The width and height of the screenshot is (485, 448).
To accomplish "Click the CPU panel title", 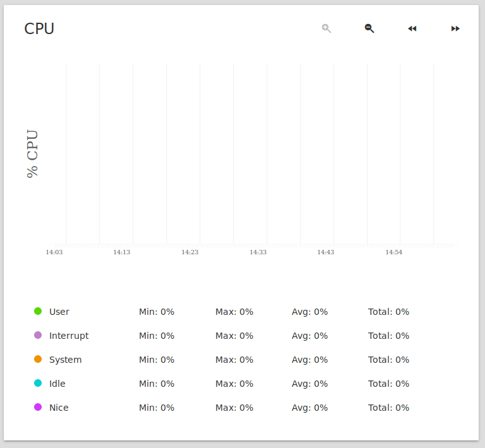I will pyautogui.click(x=39, y=29).
